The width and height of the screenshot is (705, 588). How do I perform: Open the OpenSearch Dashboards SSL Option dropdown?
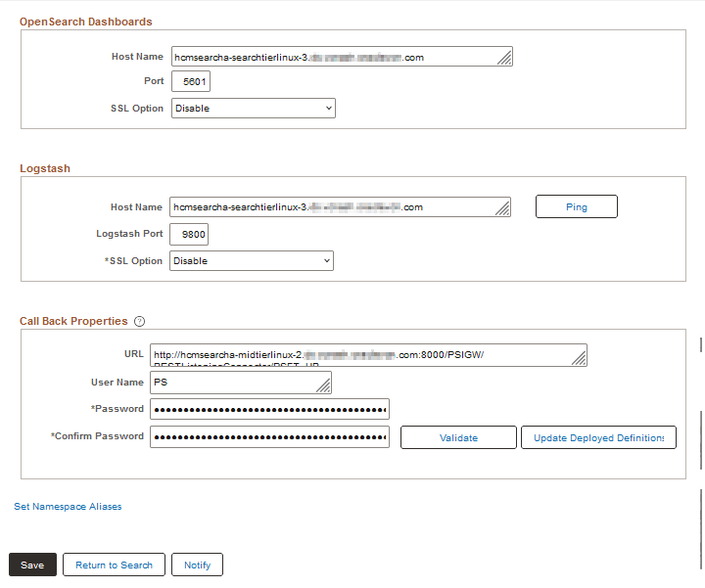pyautogui.click(x=253, y=108)
